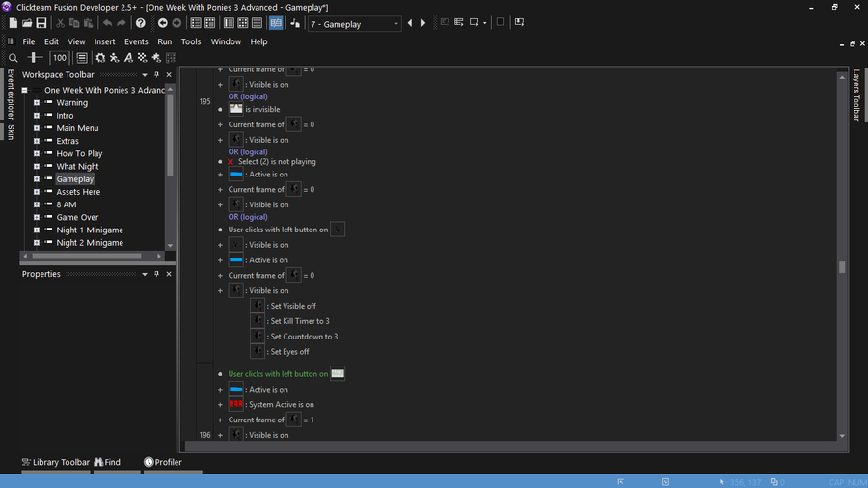
Task: Open the Tools menu
Action: (x=191, y=41)
